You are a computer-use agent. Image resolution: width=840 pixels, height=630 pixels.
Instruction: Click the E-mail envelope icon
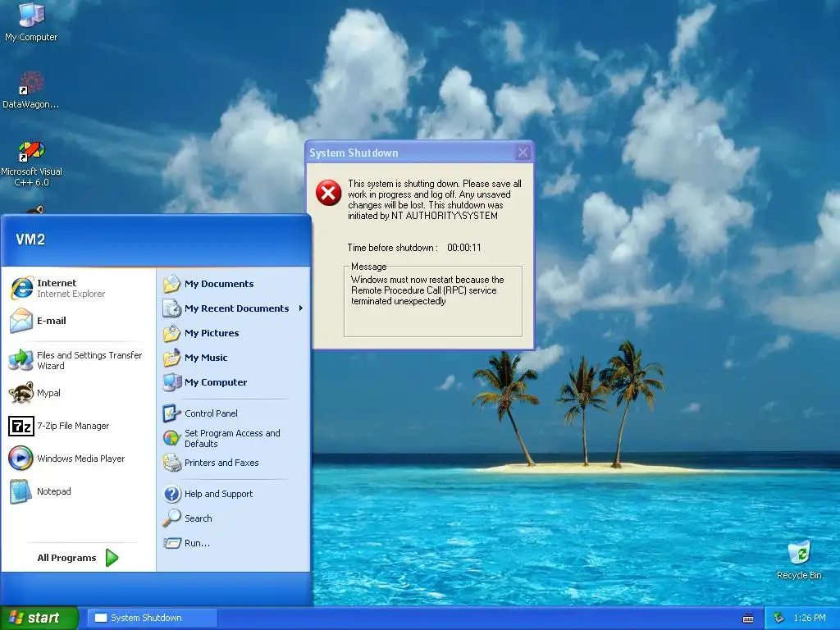click(21, 321)
